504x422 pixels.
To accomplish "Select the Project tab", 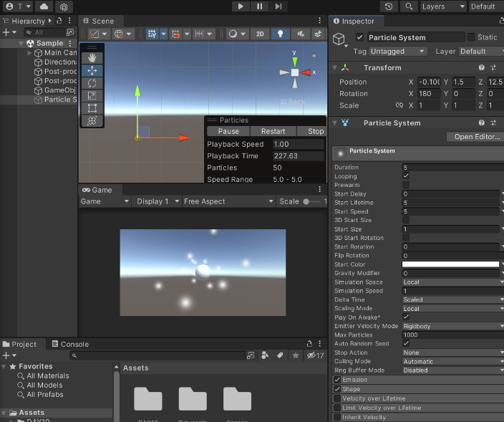I will (19, 344).
